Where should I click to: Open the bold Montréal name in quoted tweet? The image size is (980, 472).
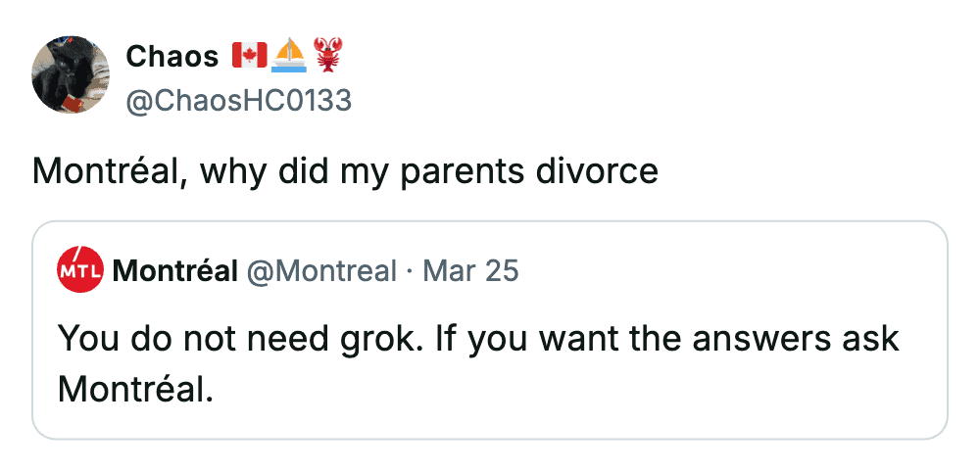click(176, 271)
